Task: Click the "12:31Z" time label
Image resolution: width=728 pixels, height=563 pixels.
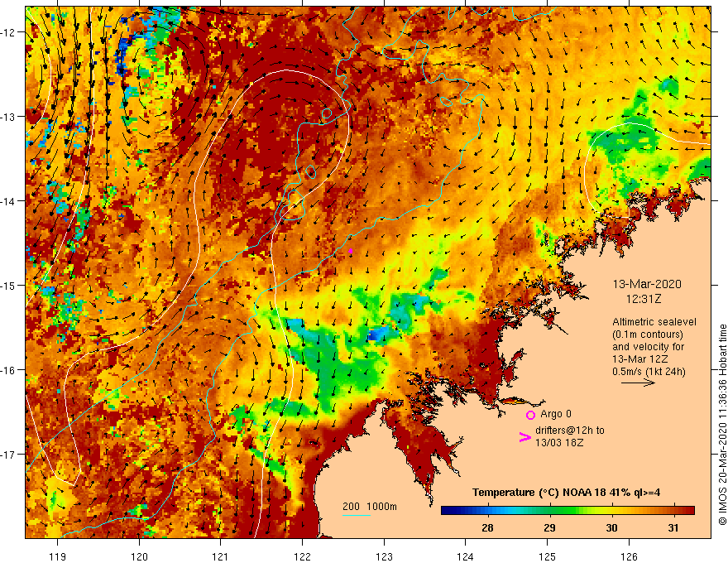Action: (644, 299)
